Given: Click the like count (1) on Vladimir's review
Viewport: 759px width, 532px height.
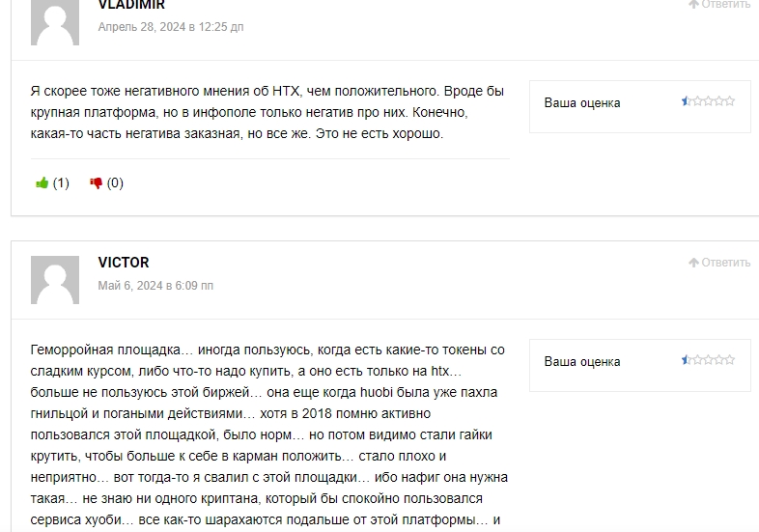Looking at the screenshot, I should (61, 183).
